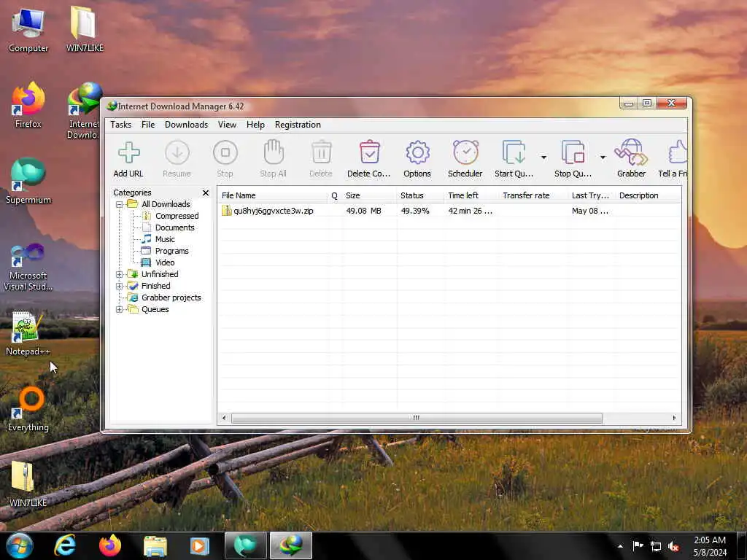747x560 pixels.
Task: Expand the Unfinished category node
Action: tap(119, 275)
